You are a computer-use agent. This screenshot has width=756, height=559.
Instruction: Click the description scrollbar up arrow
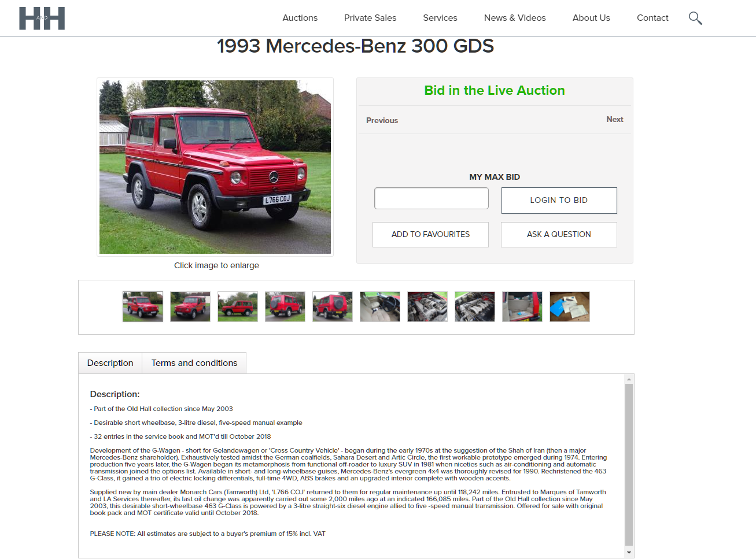click(x=629, y=379)
